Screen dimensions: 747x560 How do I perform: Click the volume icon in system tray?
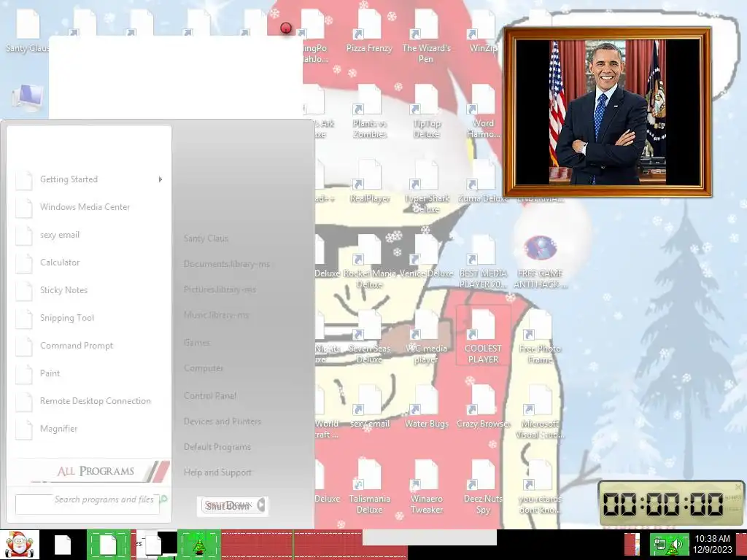678,544
